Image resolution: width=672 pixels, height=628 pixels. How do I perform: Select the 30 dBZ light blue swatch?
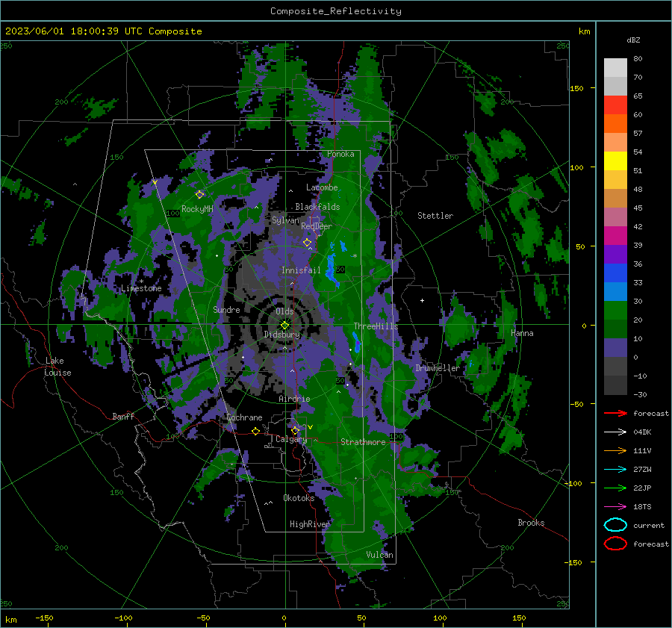coord(615,292)
